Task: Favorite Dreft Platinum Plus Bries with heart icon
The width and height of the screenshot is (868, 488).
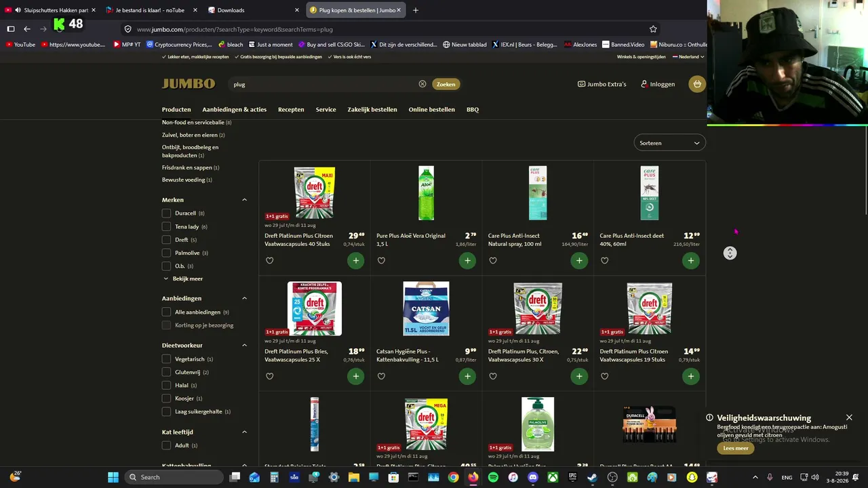Action: [x=270, y=376]
